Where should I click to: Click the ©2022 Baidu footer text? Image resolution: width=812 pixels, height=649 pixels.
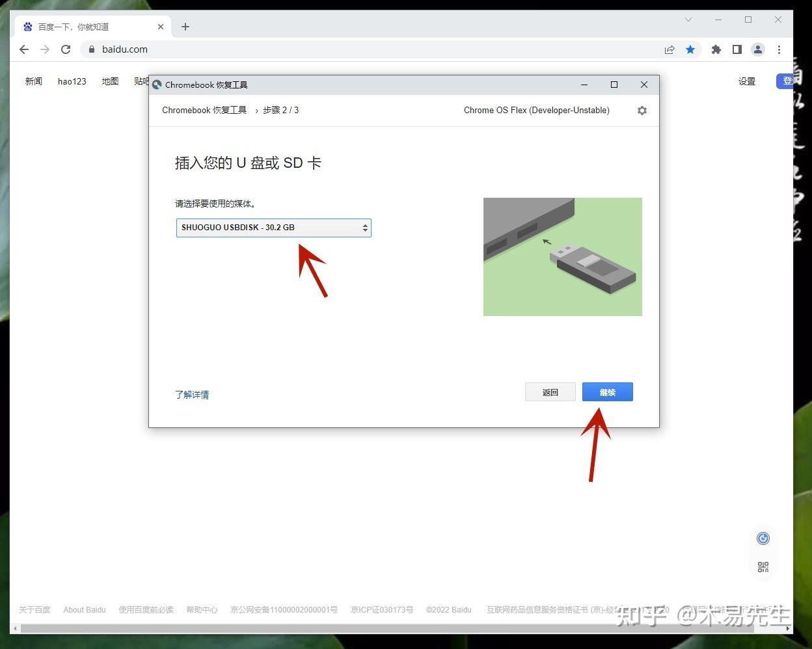tap(449, 610)
